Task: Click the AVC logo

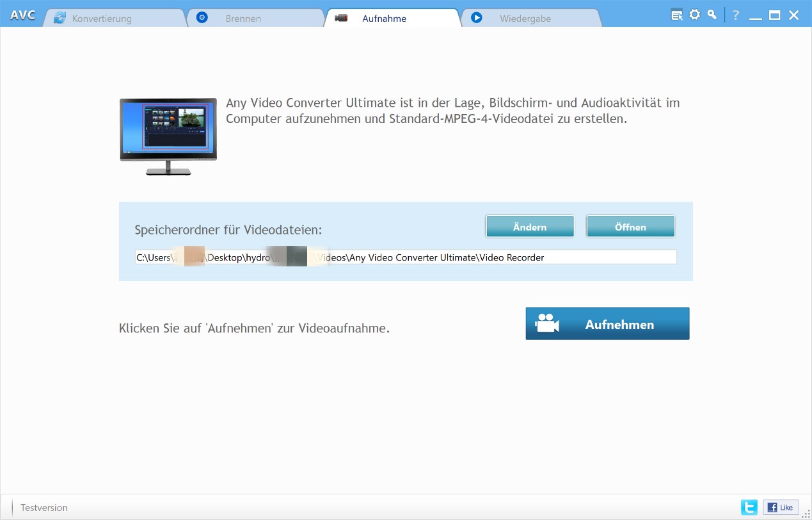Action: [x=22, y=15]
